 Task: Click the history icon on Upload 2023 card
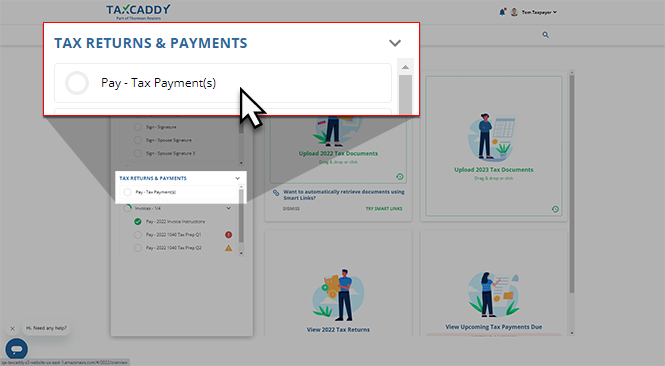pos(555,209)
